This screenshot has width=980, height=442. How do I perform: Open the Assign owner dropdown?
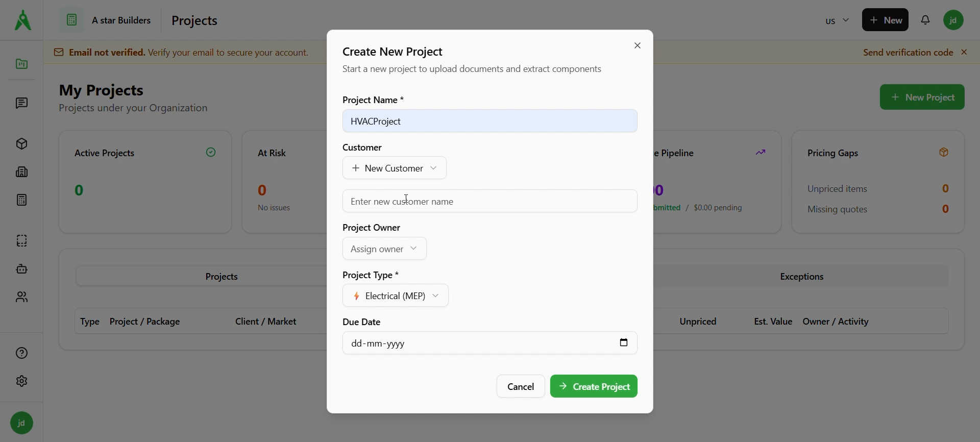pyautogui.click(x=384, y=249)
